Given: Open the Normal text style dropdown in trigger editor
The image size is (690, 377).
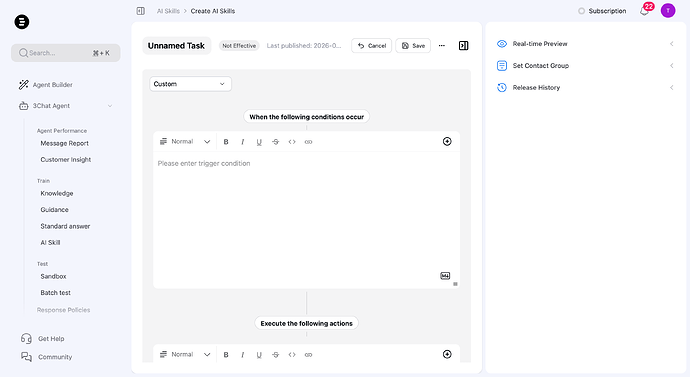Looking at the screenshot, I should pos(185,142).
